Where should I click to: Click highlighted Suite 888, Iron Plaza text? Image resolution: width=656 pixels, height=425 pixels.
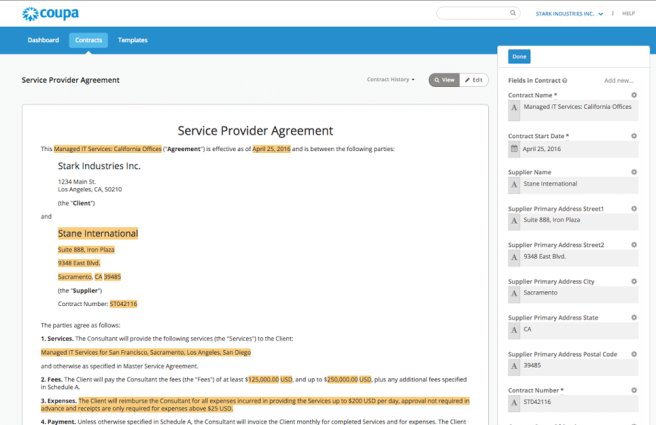tap(86, 250)
